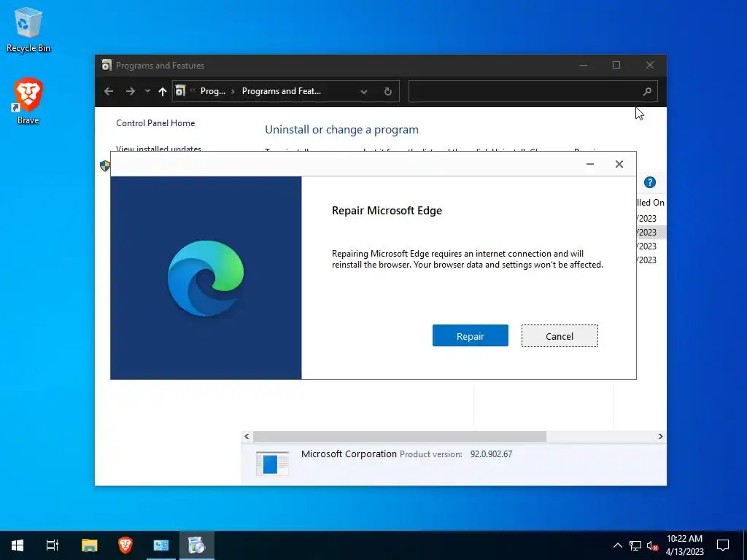Minimize the Repair Microsoft Edge dialog
Screen dimensions: 747x560
click(x=589, y=164)
